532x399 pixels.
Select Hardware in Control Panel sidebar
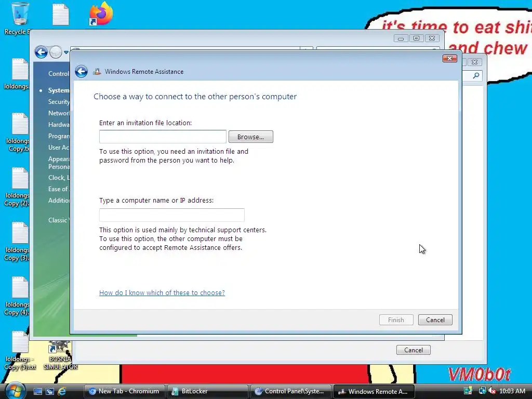coord(59,125)
